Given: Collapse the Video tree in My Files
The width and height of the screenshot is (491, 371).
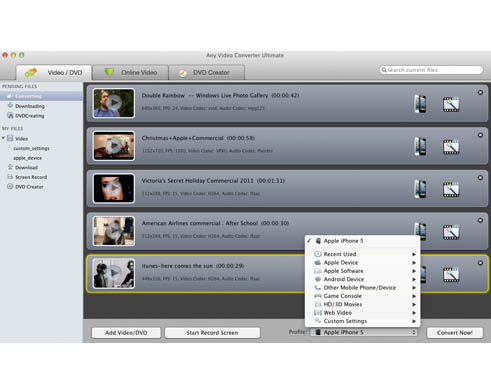Looking at the screenshot, I should (x=3, y=138).
